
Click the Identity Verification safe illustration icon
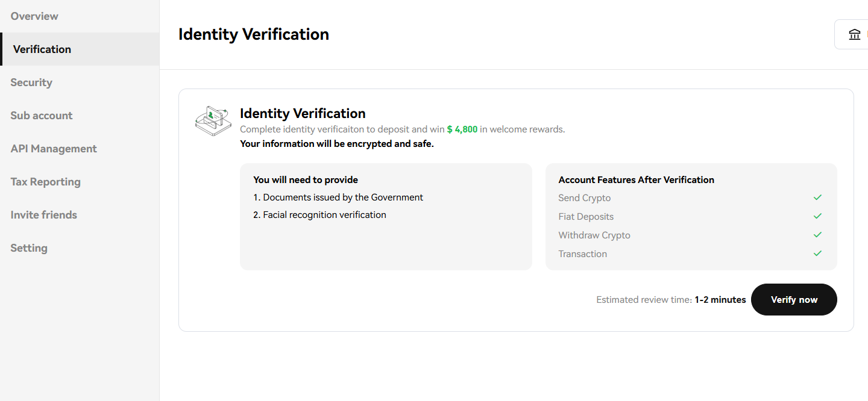[x=213, y=120]
